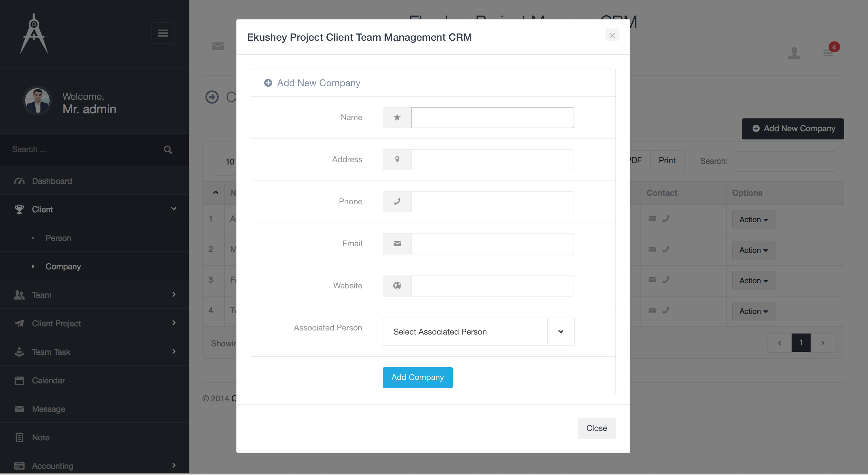Click the hamburger menu icon in sidebar

163,33
